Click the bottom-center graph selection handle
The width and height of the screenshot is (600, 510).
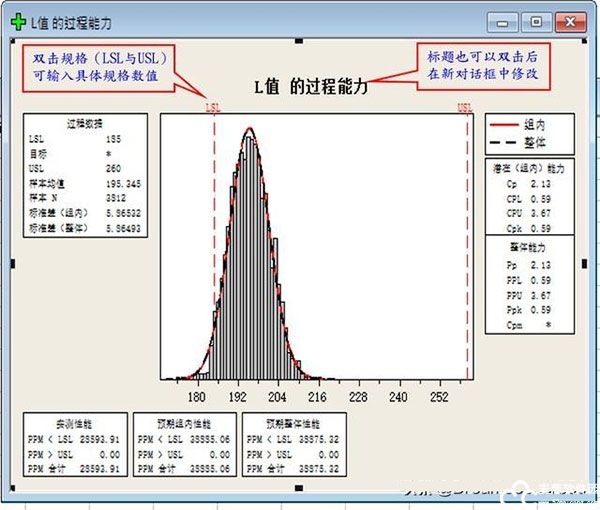coord(299,488)
